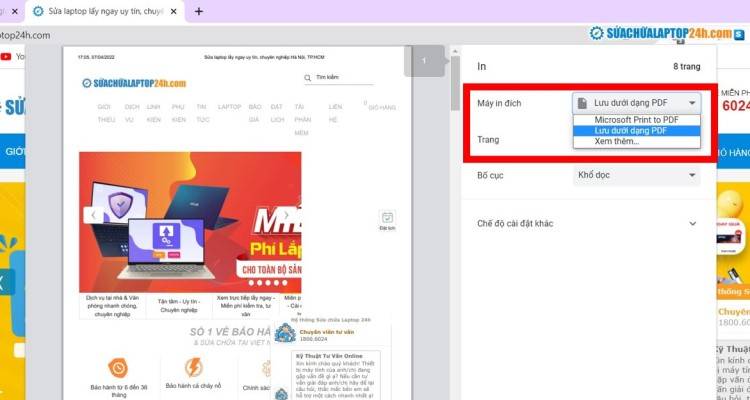Close the Sửa laptop lấy ngay tab
This screenshot has width=750, height=400.
point(176,11)
